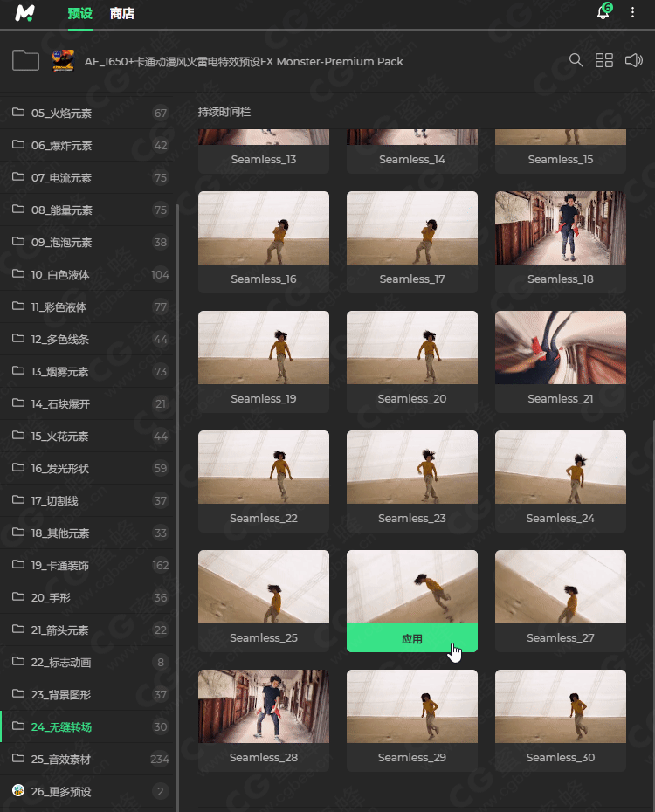The width and height of the screenshot is (655, 812).
Task: Open folder 06_爆炸元素
Action: coord(87,146)
